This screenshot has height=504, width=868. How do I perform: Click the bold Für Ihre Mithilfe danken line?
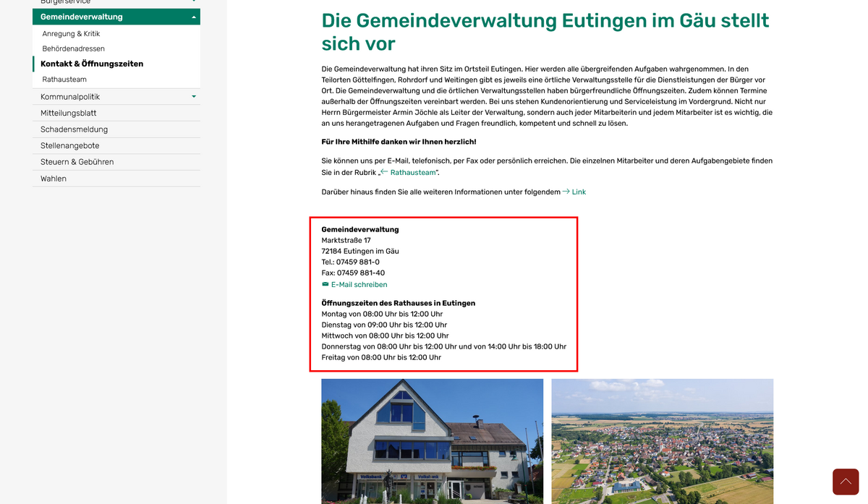(x=399, y=142)
